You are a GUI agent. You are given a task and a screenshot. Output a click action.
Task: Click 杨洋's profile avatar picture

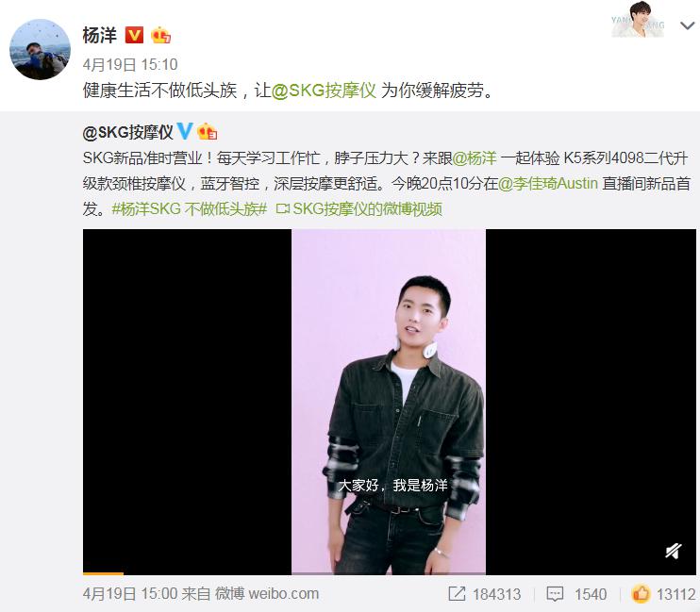point(41,49)
